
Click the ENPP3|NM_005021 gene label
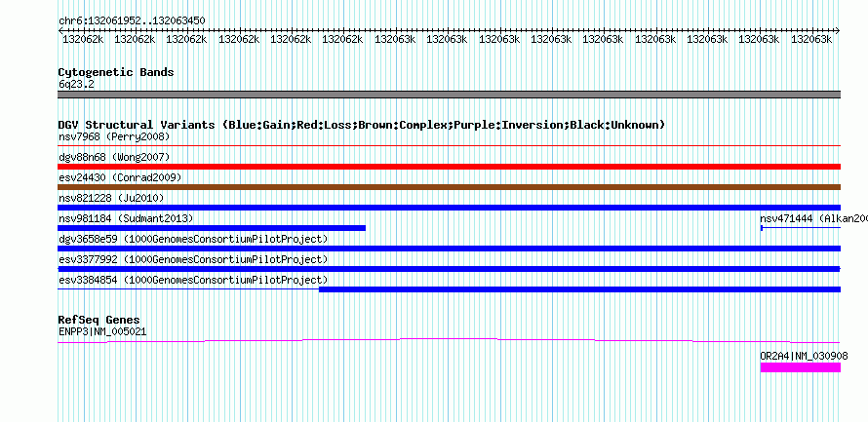pyautogui.click(x=102, y=331)
